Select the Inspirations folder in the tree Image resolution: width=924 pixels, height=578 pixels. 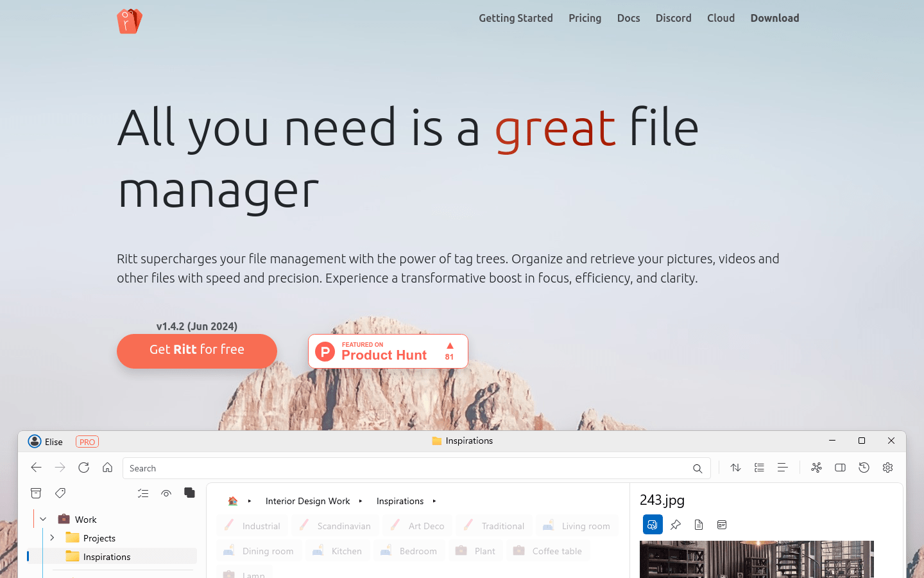[x=107, y=557]
